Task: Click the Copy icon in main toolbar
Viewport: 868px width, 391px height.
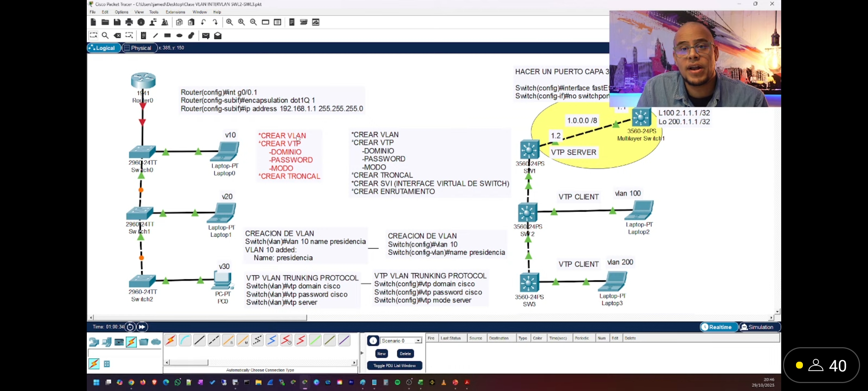Action: (x=179, y=22)
